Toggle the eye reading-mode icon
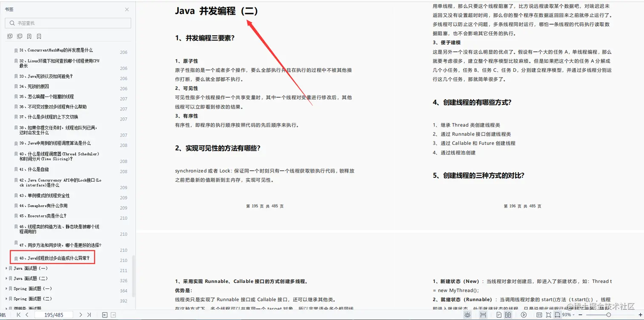 click(467, 314)
